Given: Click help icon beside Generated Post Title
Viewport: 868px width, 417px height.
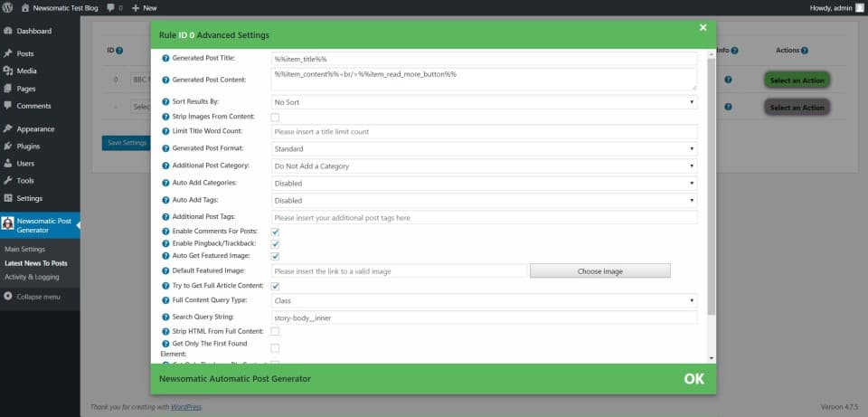Looking at the screenshot, I should [x=165, y=58].
